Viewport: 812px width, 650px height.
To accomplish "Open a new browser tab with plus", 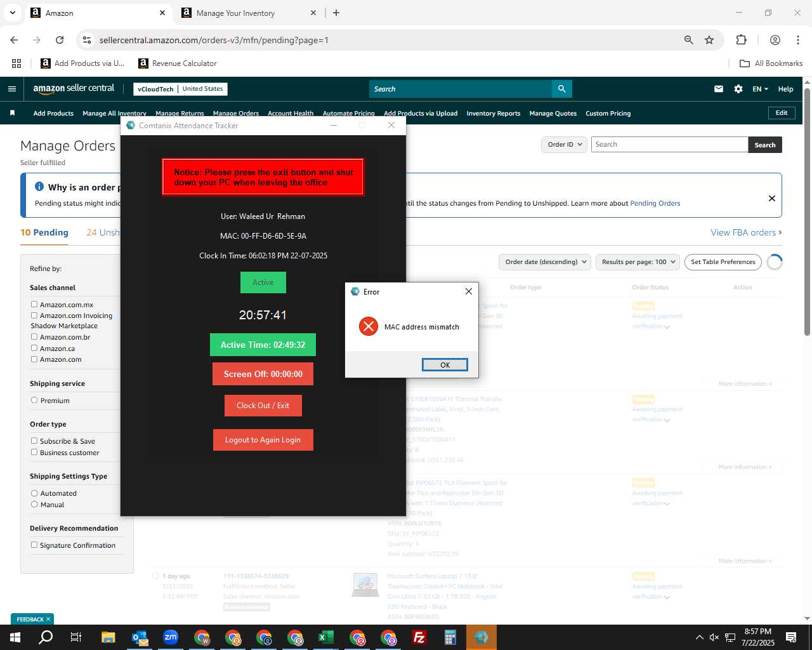I will click(x=336, y=13).
